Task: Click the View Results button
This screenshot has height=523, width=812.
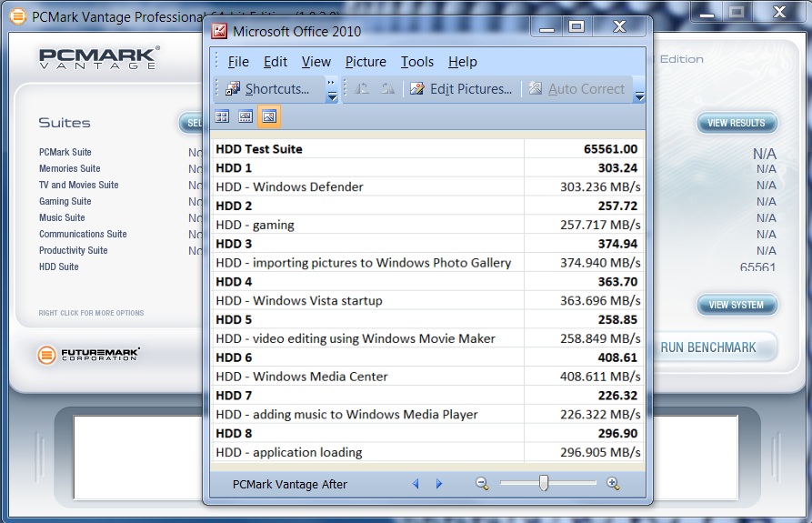Action: click(737, 123)
